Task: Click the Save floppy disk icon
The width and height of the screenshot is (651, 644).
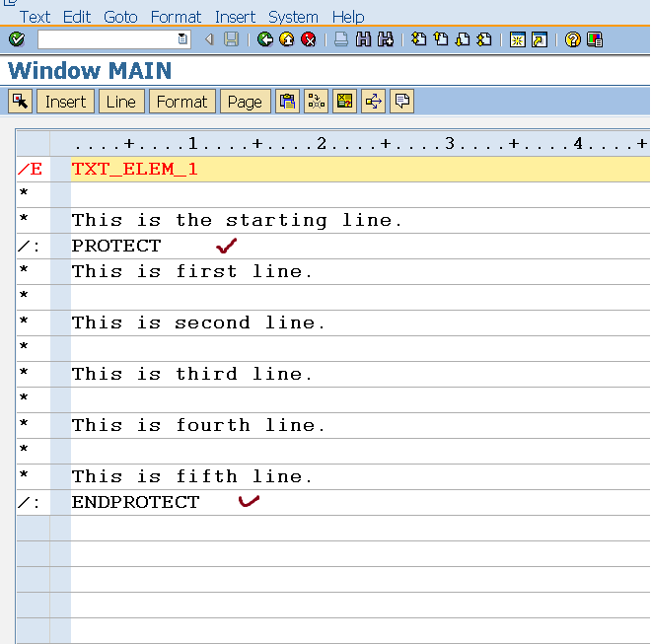Action: (231, 39)
